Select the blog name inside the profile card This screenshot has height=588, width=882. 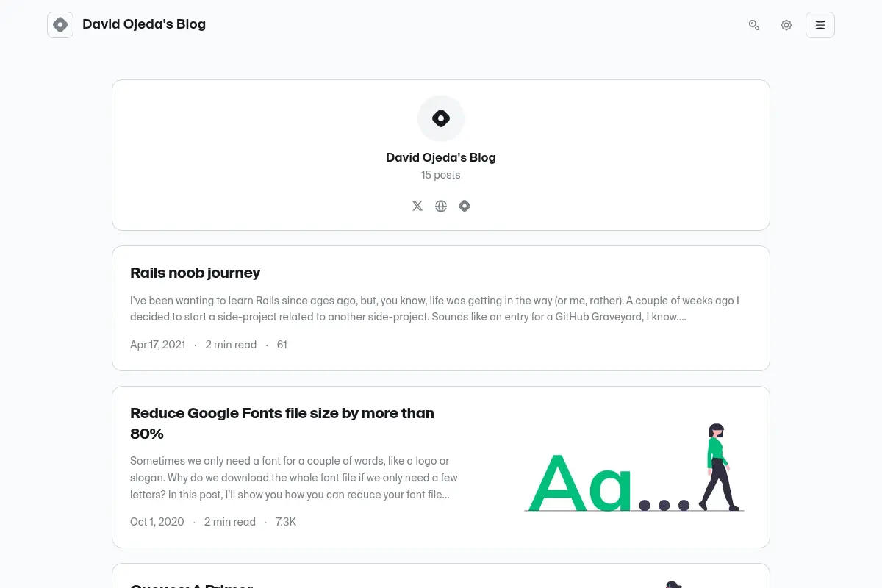(441, 157)
